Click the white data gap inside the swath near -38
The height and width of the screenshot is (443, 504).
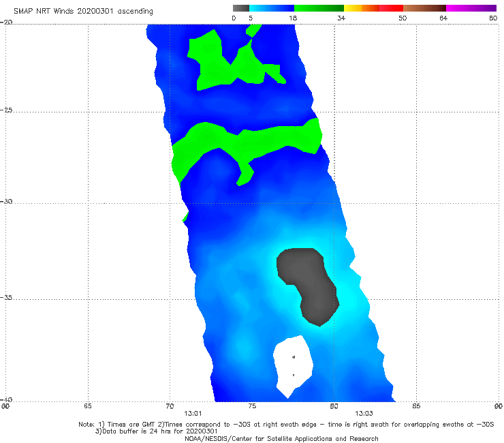[x=293, y=367]
